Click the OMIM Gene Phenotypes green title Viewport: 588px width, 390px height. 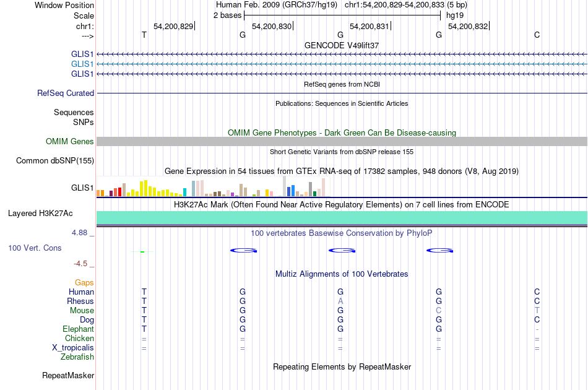pos(342,132)
